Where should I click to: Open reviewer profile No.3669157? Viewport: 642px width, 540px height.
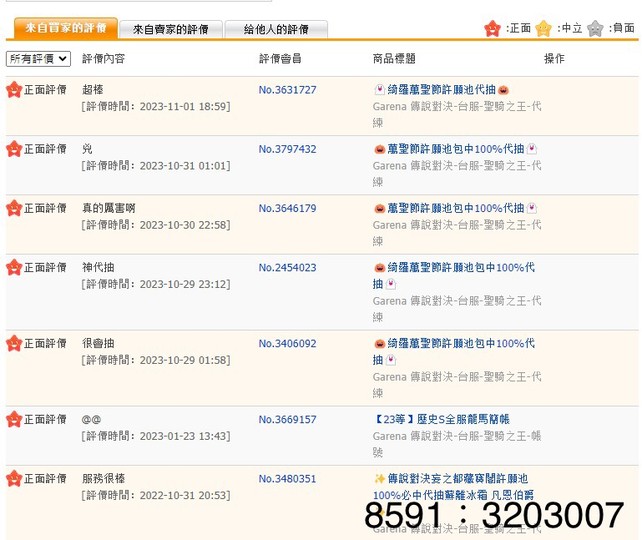[287, 420]
